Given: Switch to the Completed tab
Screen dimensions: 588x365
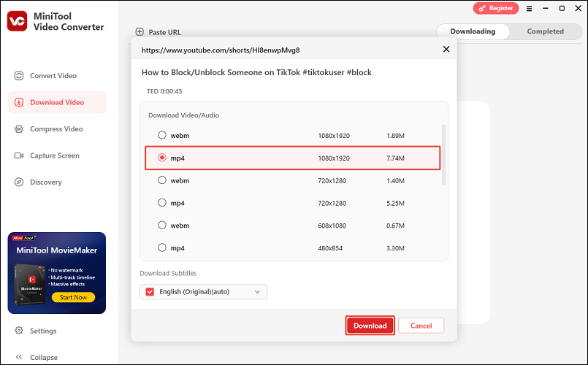Looking at the screenshot, I should pos(545,31).
